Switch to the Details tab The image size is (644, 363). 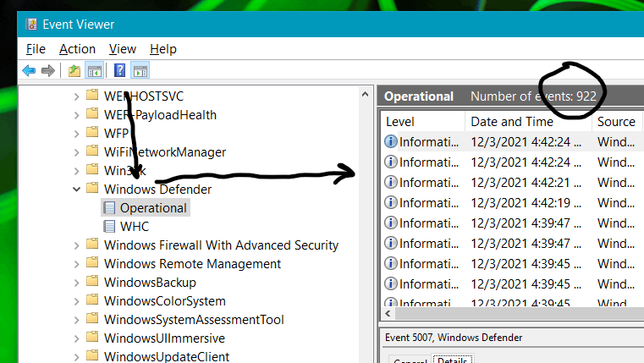[x=452, y=359]
